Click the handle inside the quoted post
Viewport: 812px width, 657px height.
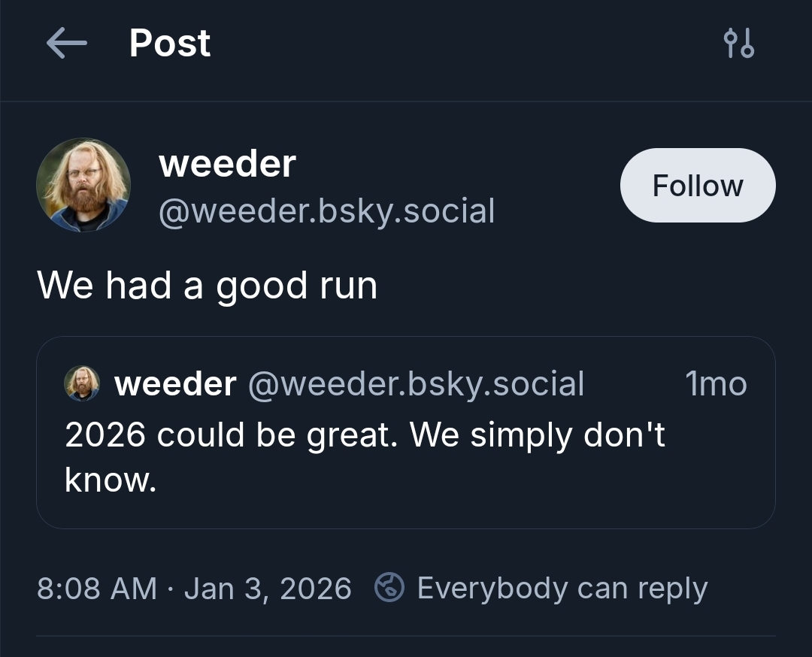tap(415, 384)
